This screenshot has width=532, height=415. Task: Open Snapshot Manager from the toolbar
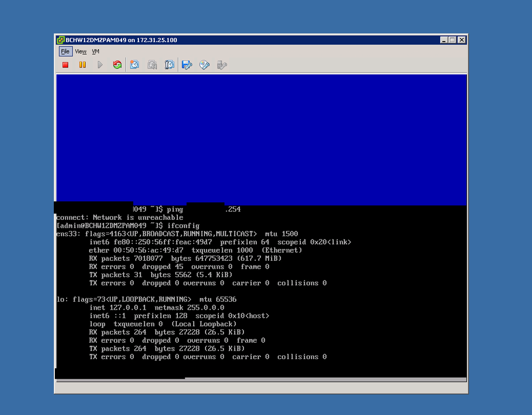pos(169,65)
